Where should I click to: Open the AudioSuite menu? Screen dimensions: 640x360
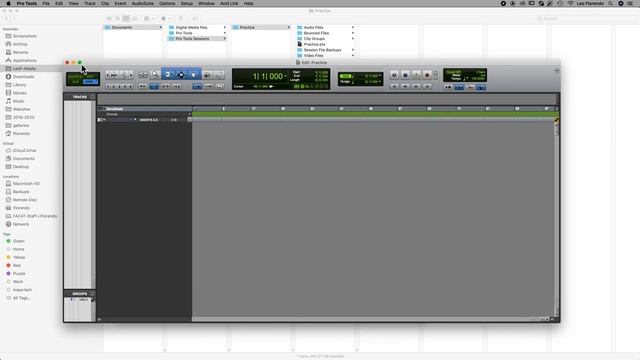tap(142, 3)
